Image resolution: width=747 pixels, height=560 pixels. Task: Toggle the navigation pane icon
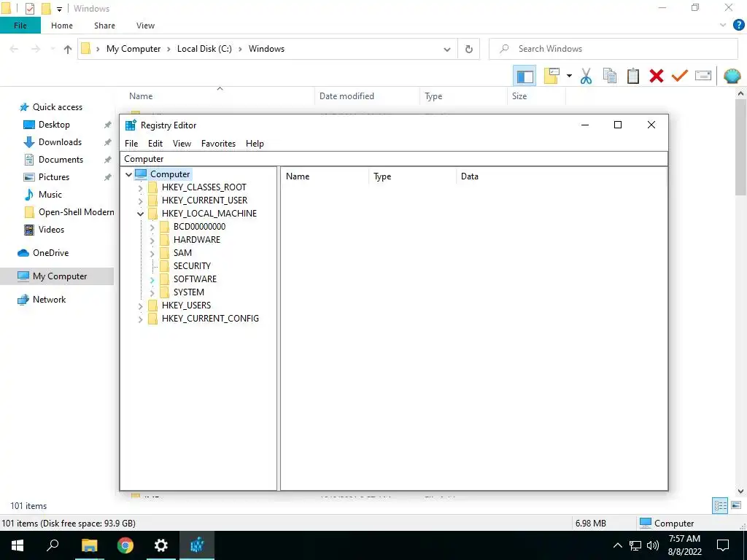pyautogui.click(x=525, y=76)
